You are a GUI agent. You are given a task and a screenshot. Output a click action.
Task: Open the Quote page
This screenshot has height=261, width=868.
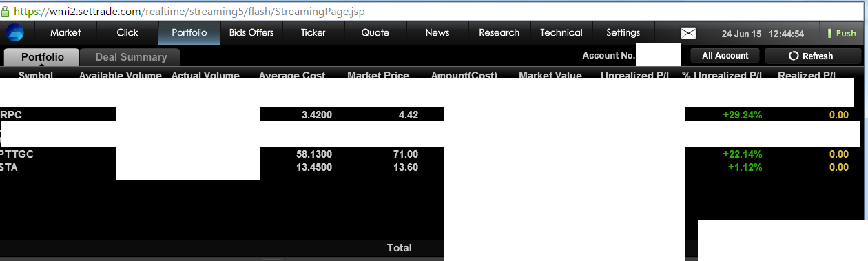tap(375, 32)
